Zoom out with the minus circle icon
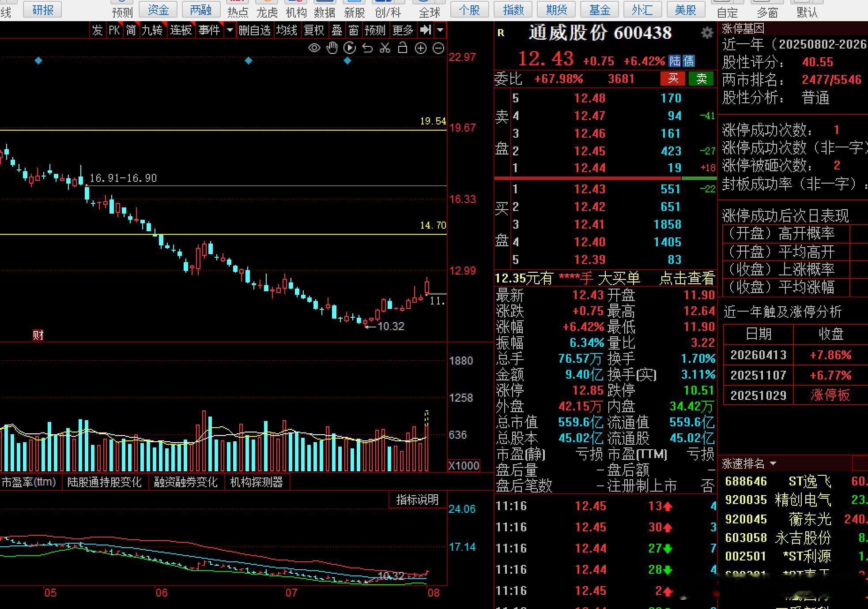 point(438,48)
